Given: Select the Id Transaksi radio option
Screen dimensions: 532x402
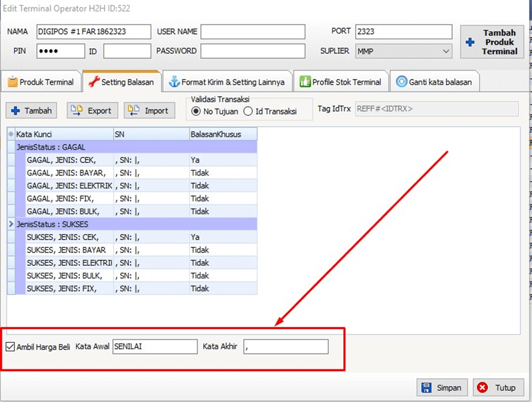Looking at the screenshot, I should coord(248,111).
